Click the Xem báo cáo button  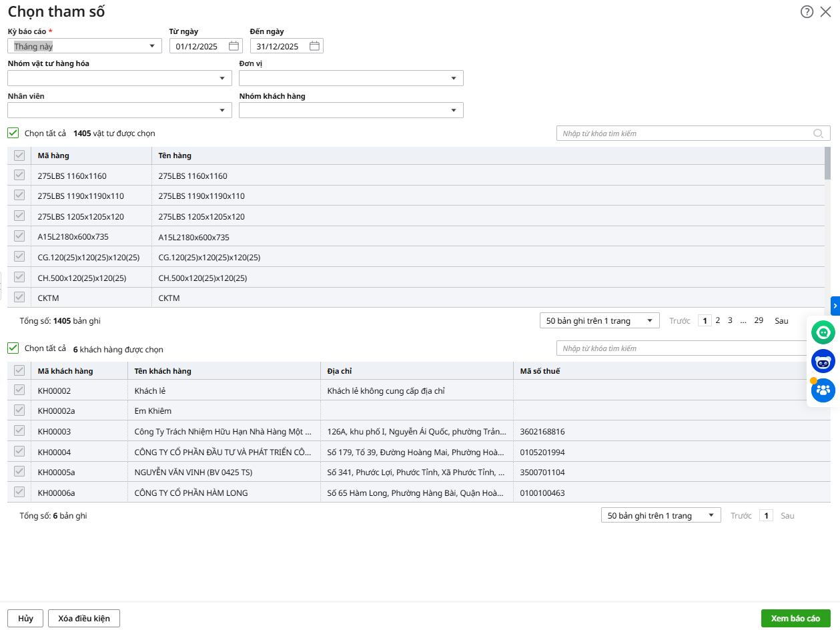795,618
